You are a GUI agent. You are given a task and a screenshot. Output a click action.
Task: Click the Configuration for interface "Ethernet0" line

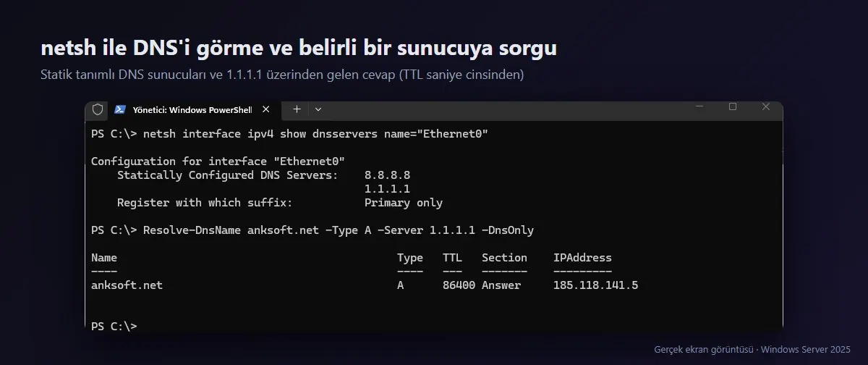coord(218,161)
